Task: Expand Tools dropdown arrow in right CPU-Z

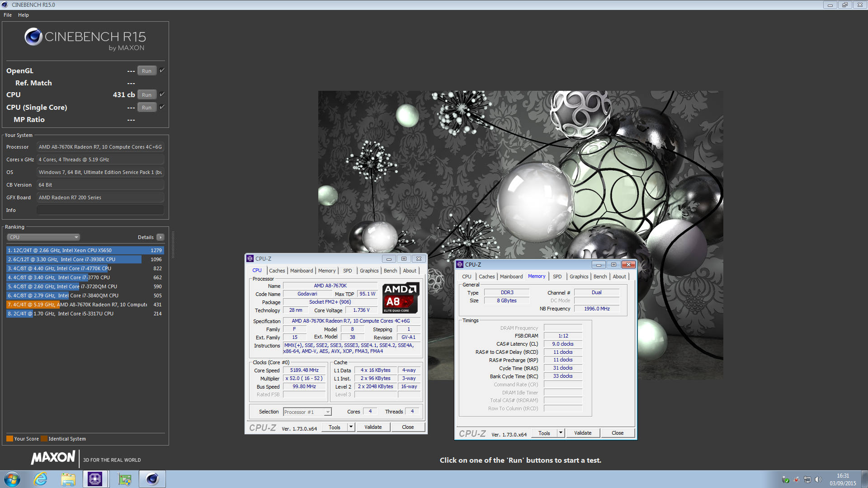Action: (561, 433)
